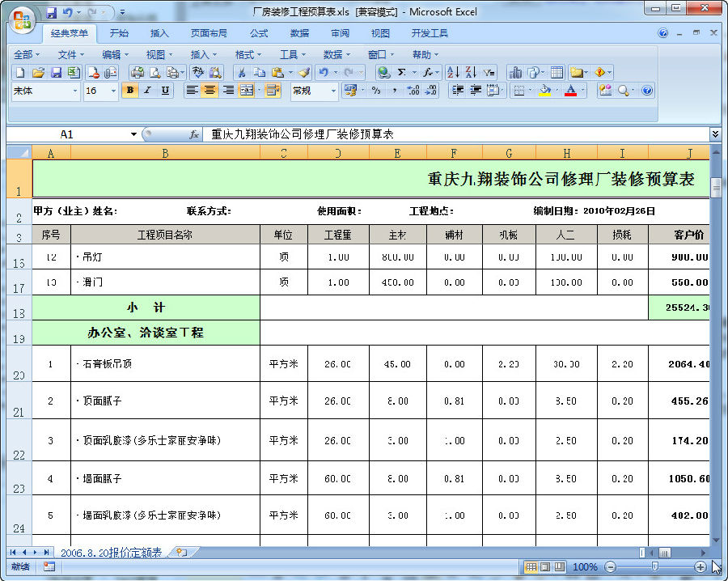Toggle underline formatting
The width and height of the screenshot is (728, 581).
(x=163, y=90)
